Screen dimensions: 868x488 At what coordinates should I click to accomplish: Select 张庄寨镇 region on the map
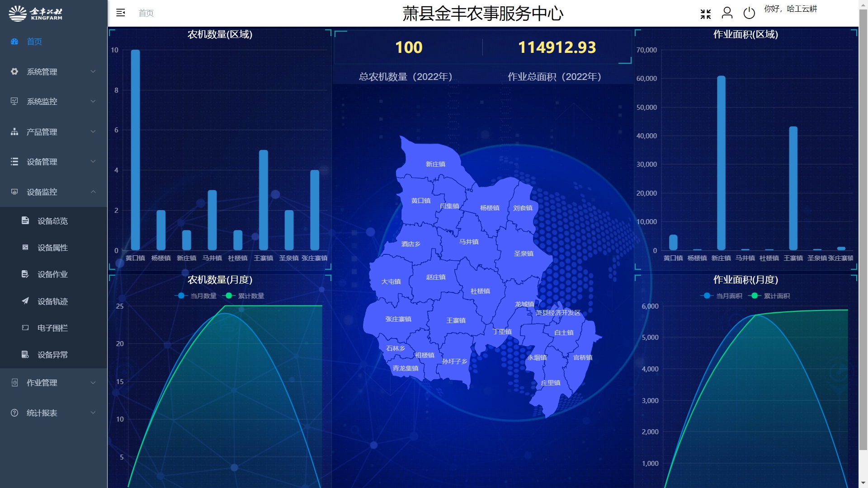click(398, 319)
